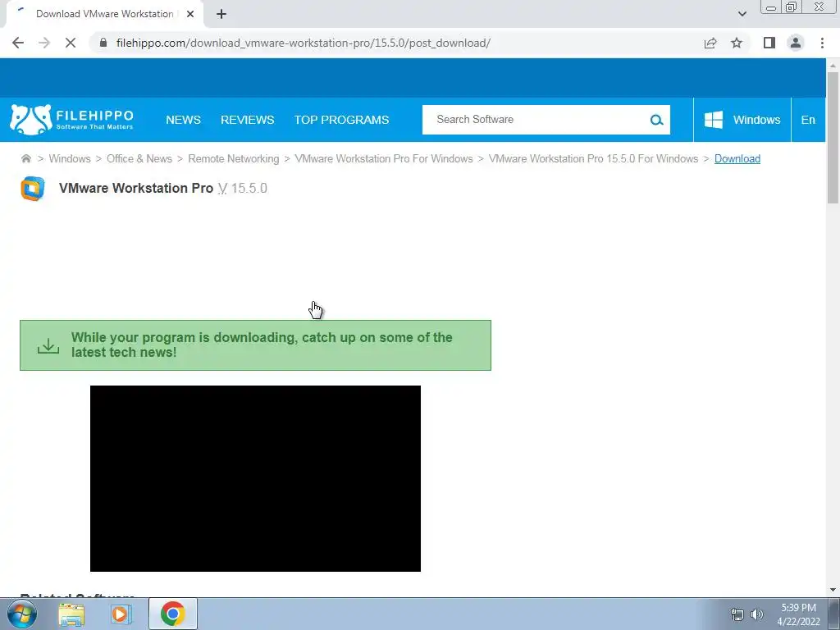Open the TOP PROGRAMS menu item
The image size is (840, 630).
coord(342,120)
